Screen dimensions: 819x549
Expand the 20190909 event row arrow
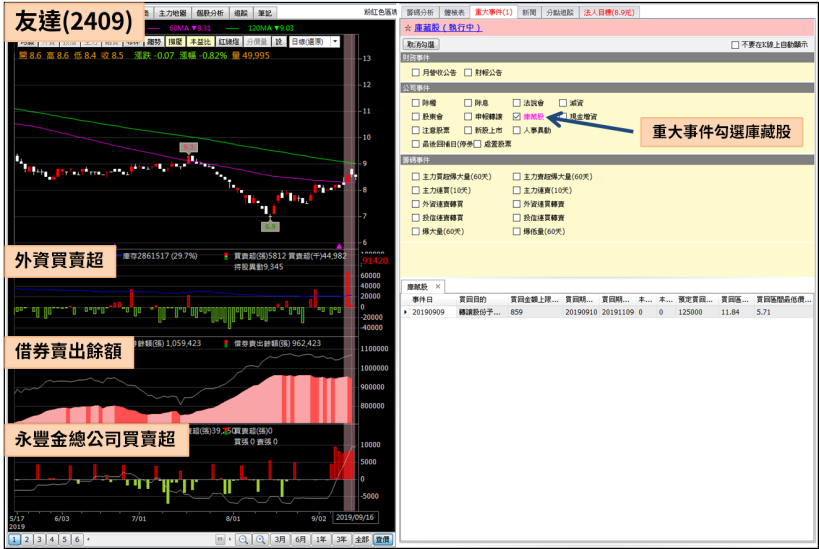pos(406,312)
